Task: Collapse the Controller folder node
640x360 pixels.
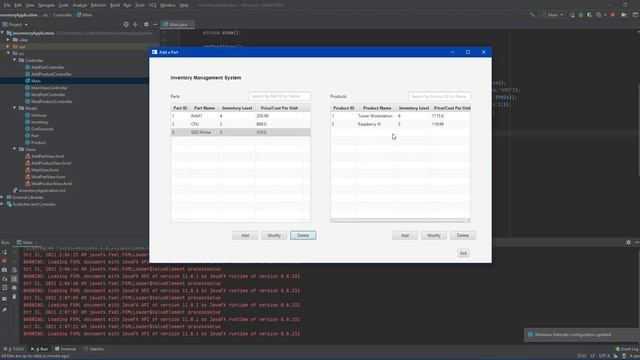Action: [x=14, y=60]
